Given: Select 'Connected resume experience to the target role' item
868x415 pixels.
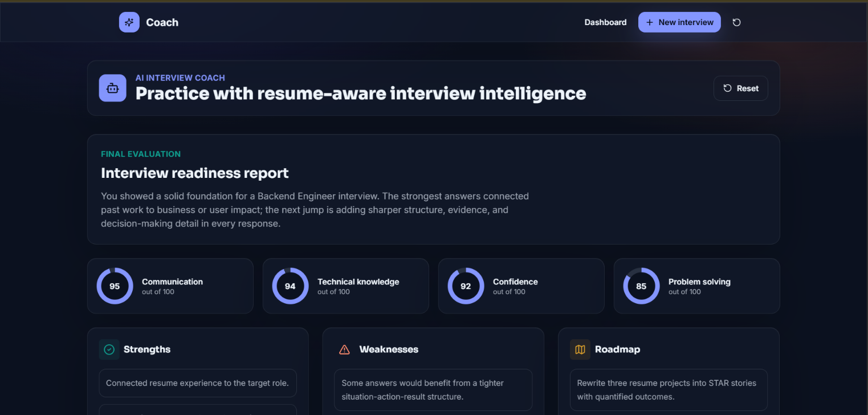Looking at the screenshot, I should click(x=198, y=383).
